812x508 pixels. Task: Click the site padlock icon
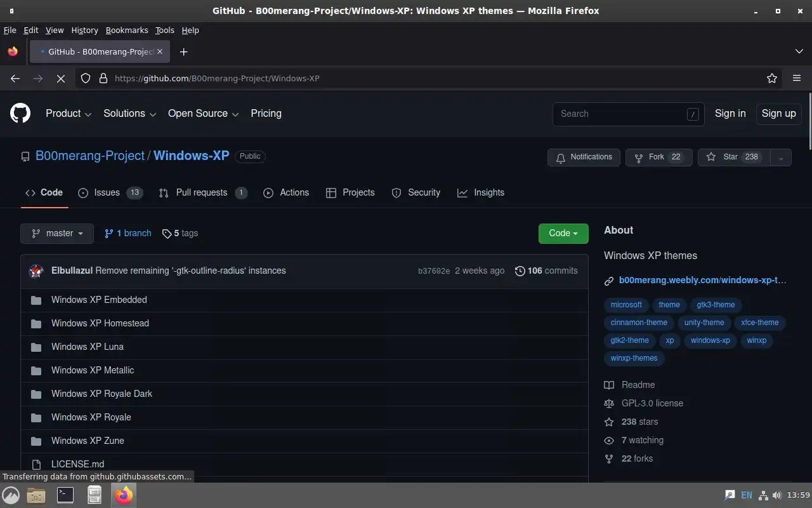103,78
